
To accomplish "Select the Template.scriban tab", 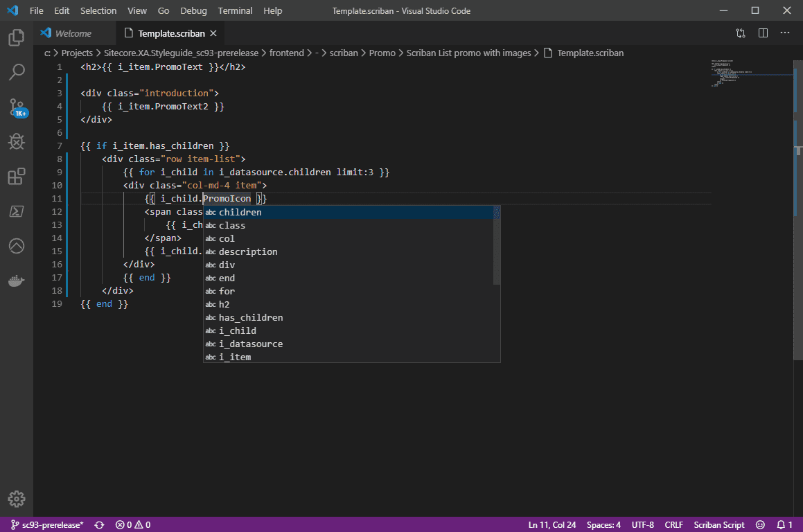I will (171, 33).
